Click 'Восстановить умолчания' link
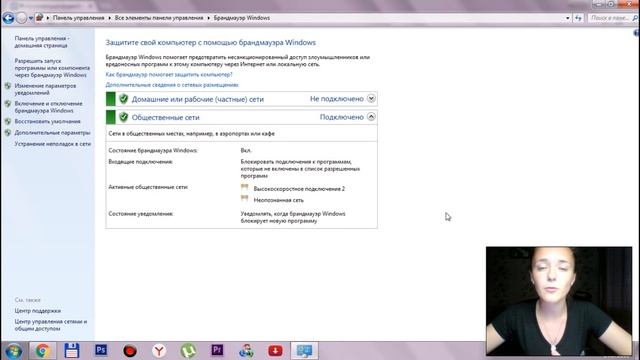This screenshot has height=360, width=640. [47, 121]
